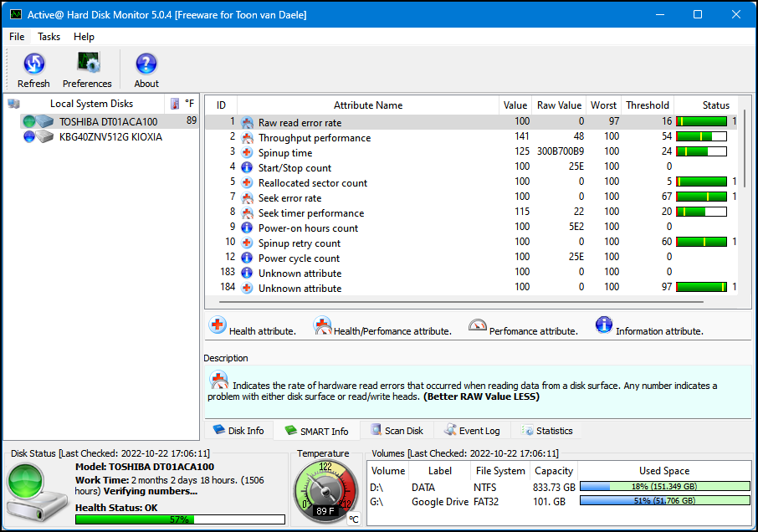Click the Seek timer performance status bar
758x532 pixels.
(701, 212)
